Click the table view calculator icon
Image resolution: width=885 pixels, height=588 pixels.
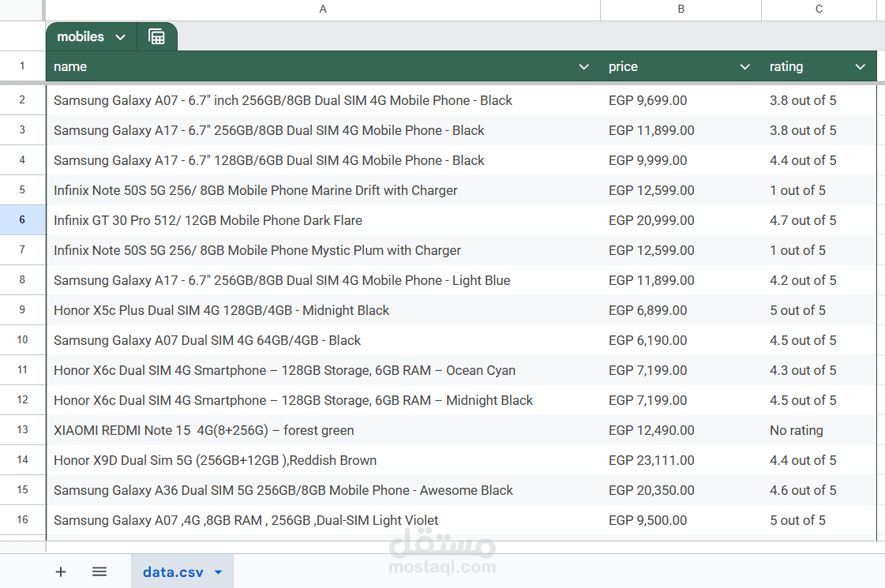tap(156, 36)
